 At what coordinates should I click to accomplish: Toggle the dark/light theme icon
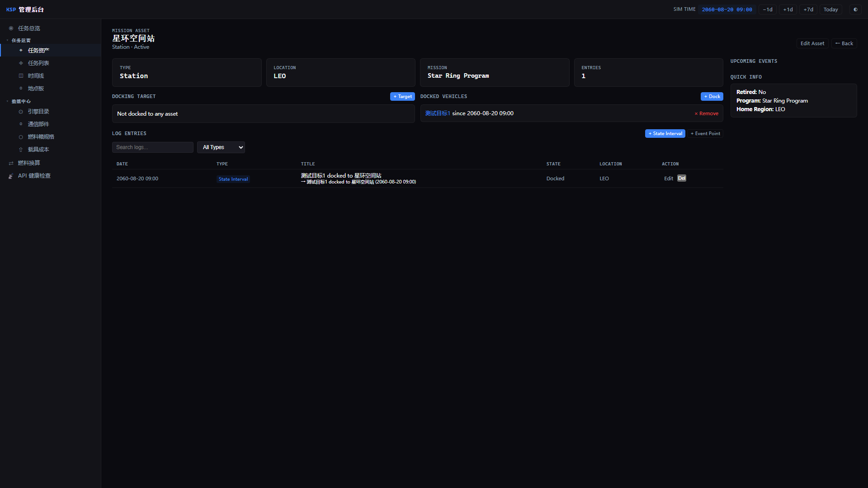pos(855,9)
